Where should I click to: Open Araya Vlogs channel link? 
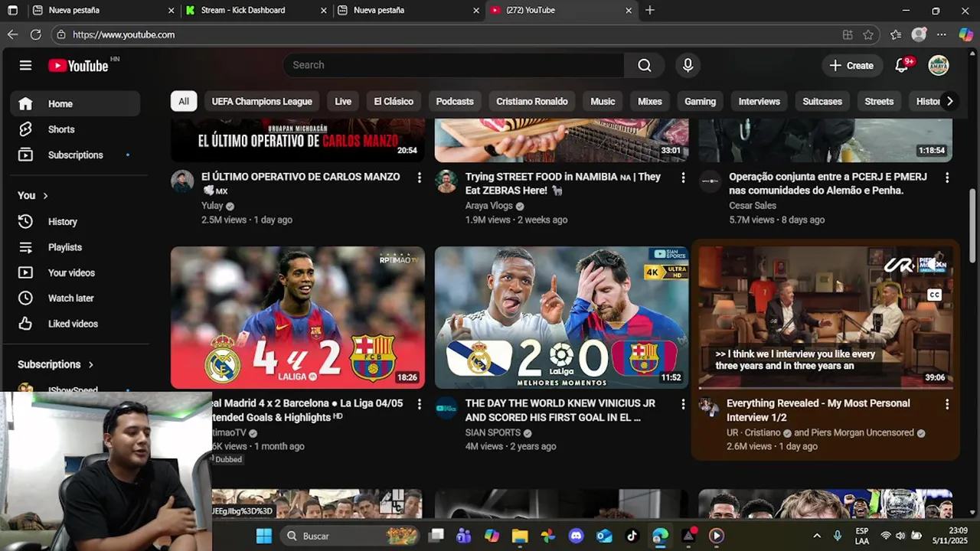coord(488,206)
